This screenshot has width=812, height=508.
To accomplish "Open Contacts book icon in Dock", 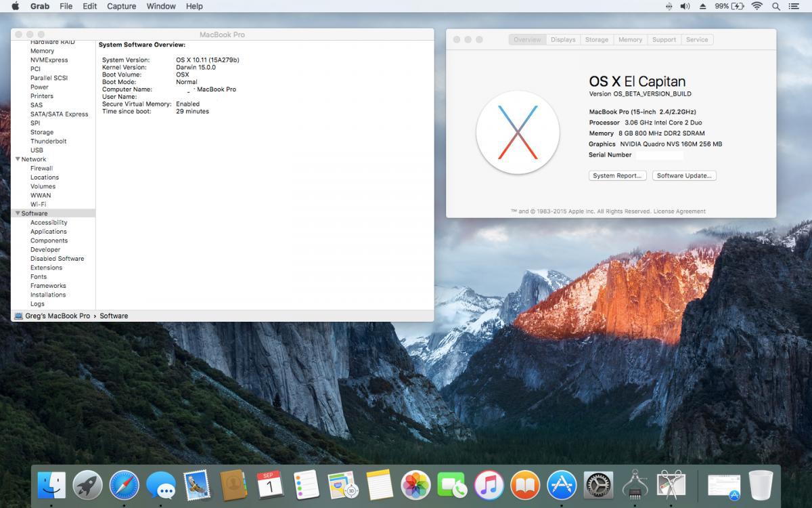I will (233, 485).
